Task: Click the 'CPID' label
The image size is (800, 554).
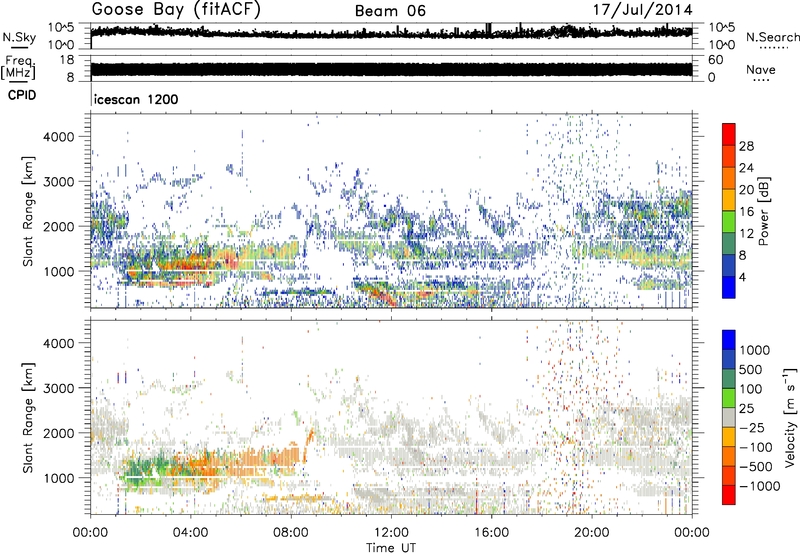Action: pyautogui.click(x=22, y=95)
